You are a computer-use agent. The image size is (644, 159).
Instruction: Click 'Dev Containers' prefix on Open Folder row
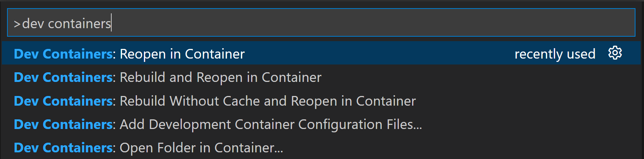(x=63, y=148)
